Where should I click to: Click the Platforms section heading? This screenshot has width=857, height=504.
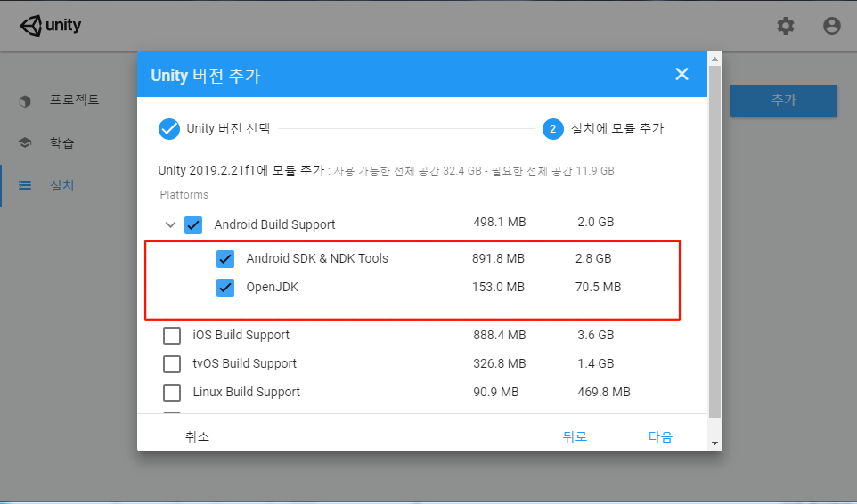[184, 195]
